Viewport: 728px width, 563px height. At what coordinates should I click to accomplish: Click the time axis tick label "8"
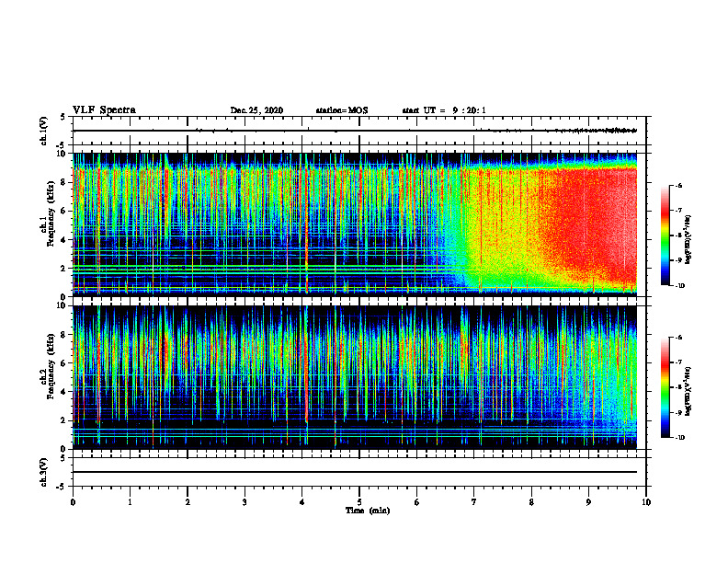(531, 502)
